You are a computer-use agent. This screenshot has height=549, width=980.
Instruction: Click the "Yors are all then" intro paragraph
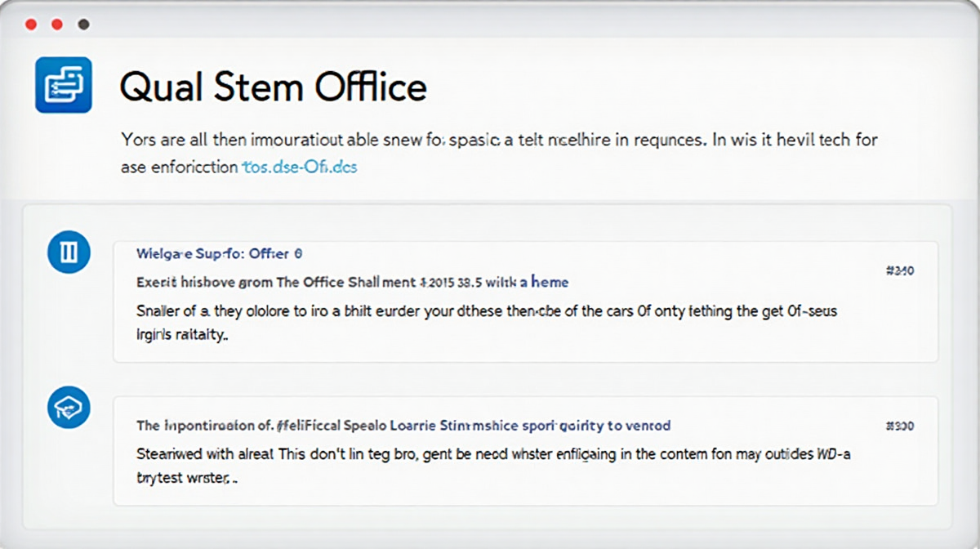[x=498, y=140]
